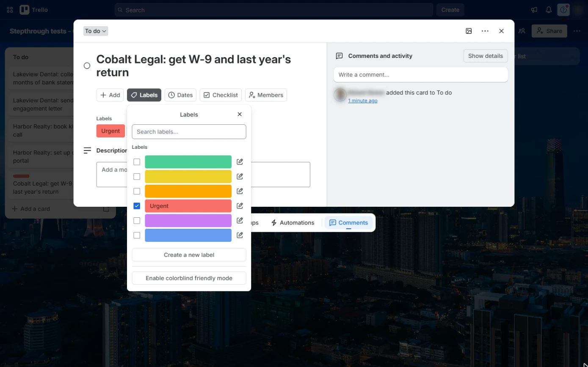Edit the green label with pencil icon
This screenshot has width=588, height=367.
[x=240, y=162]
